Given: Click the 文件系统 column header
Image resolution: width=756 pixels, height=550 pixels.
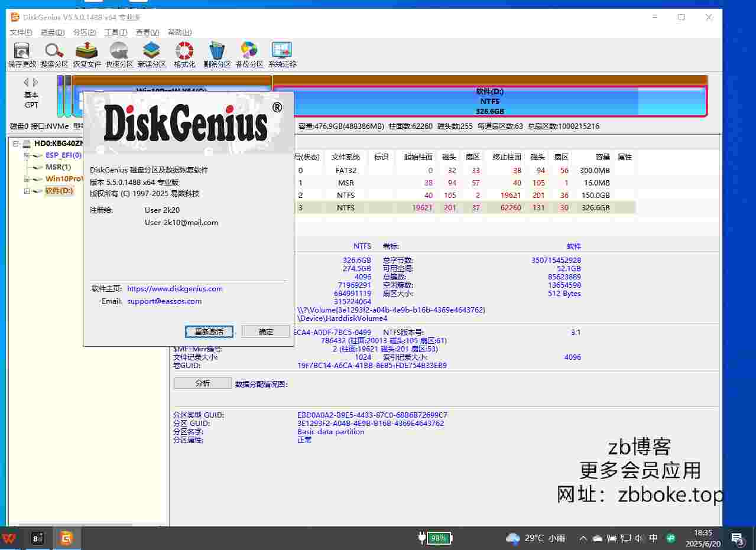Looking at the screenshot, I should (x=346, y=157).
